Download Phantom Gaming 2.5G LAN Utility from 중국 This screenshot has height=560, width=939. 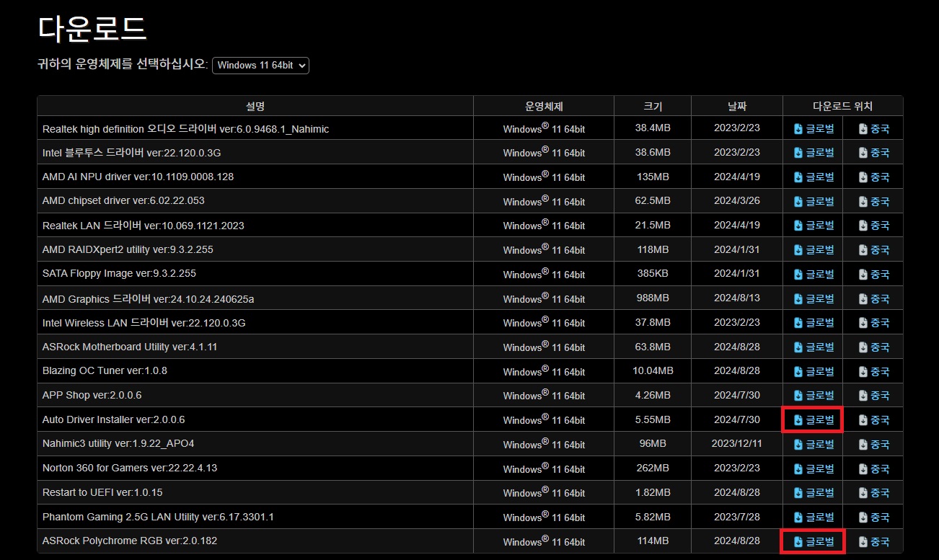click(873, 517)
